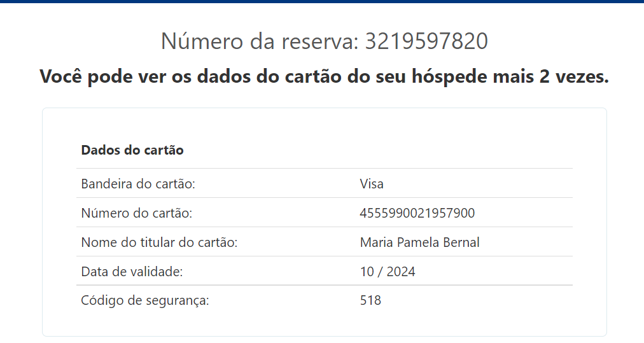Click the bold notice about viewing card data
The image size is (644, 343).
[324, 76]
